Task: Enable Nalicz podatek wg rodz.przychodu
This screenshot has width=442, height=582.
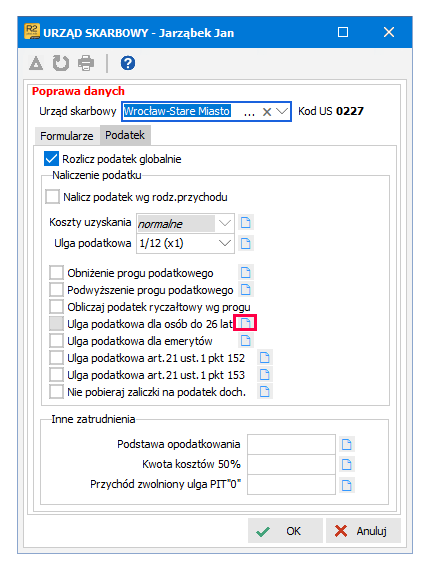Action: 52,197
